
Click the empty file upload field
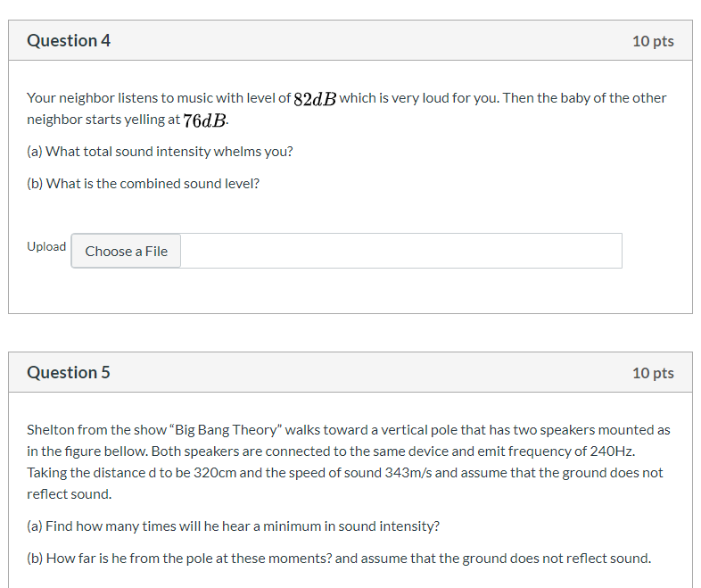pos(401,251)
